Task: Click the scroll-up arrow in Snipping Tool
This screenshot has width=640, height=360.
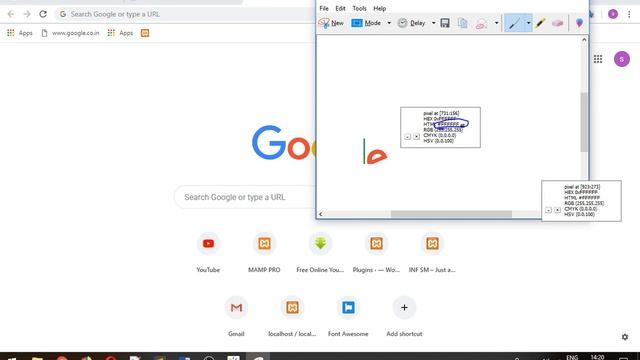Action: click(x=584, y=40)
